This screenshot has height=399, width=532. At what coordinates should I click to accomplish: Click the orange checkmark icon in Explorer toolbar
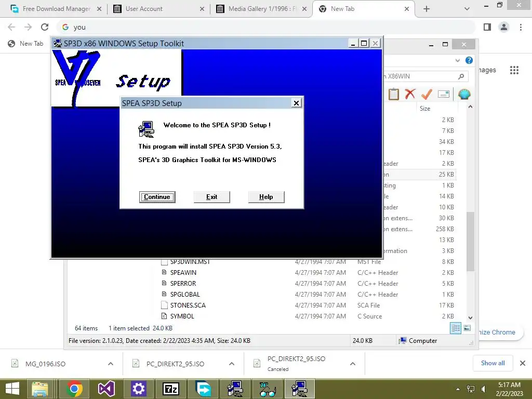pyautogui.click(x=427, y=94)
